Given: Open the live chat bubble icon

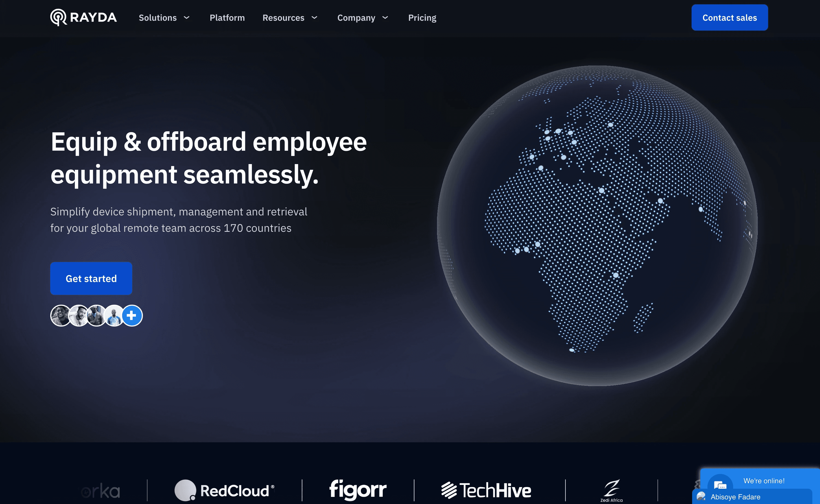Looking at the screenshot, I should point(720,484).
